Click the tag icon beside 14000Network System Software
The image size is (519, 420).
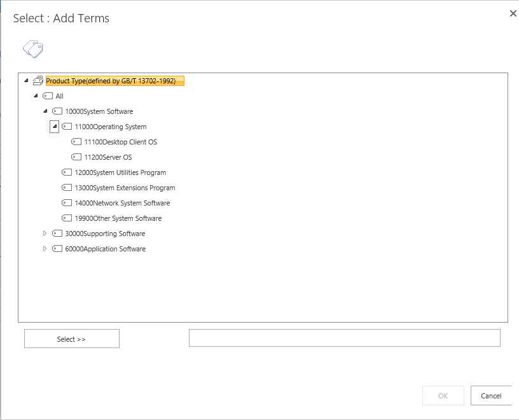67,203
